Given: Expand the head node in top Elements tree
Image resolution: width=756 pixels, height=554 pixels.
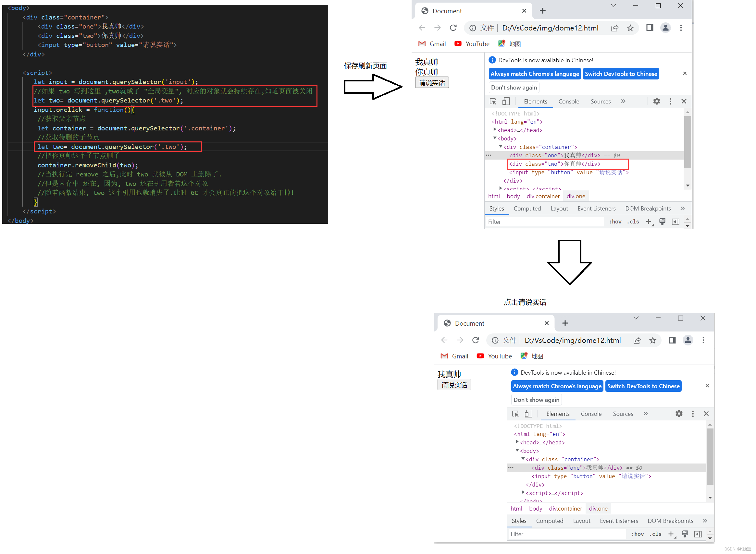Looking at the screenshot, I should 495,130.
